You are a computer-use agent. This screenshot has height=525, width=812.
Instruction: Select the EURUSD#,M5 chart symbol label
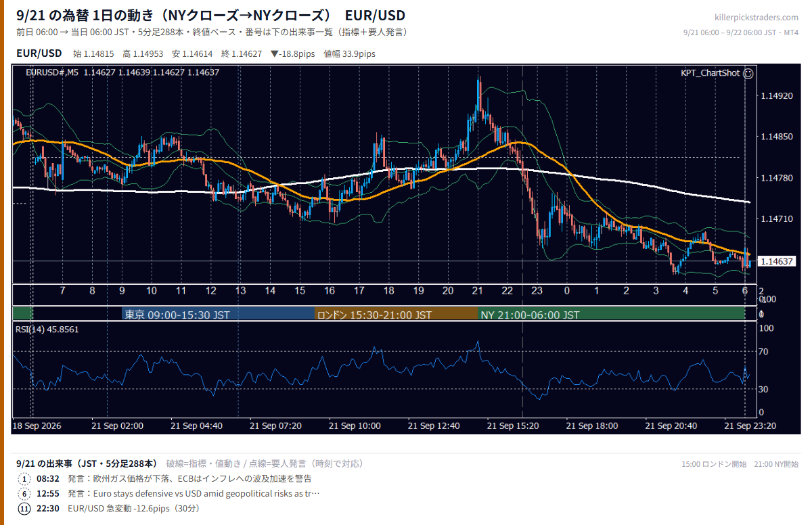click(x=52, y=72)
